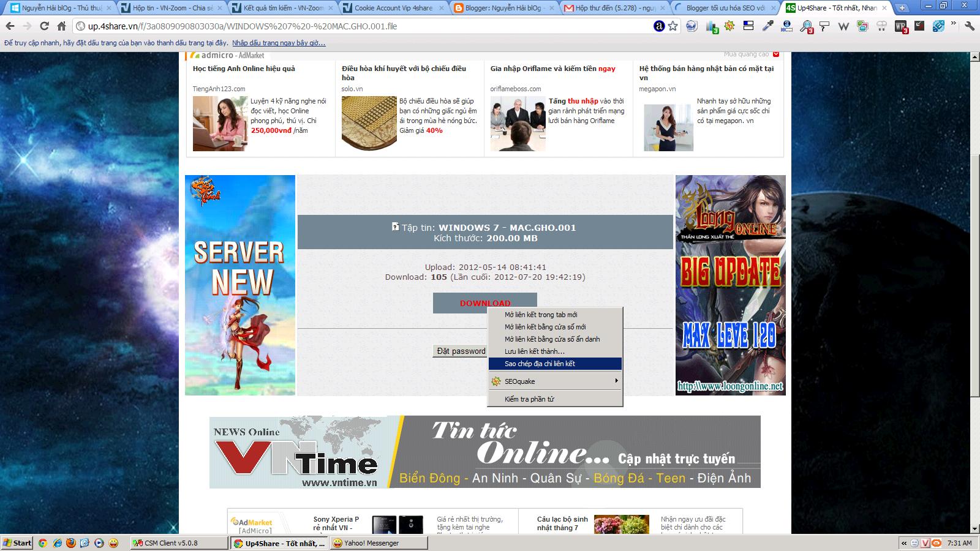Click 'Câu lạc bộ sinh nhật tháng 7' ad
The width and height of the screenshot is (980, 551).
pyautogui.click(x=562, y=523)
